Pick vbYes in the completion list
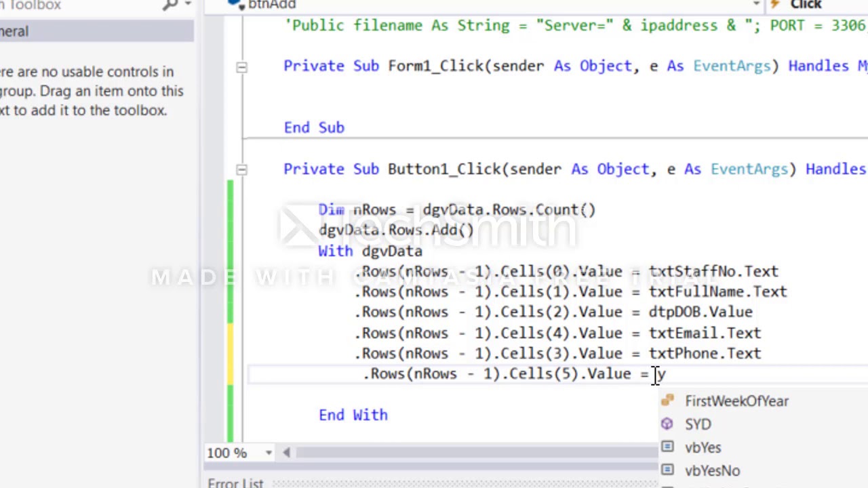Viewport: 868px width, 488px height. tap(703, 447)
